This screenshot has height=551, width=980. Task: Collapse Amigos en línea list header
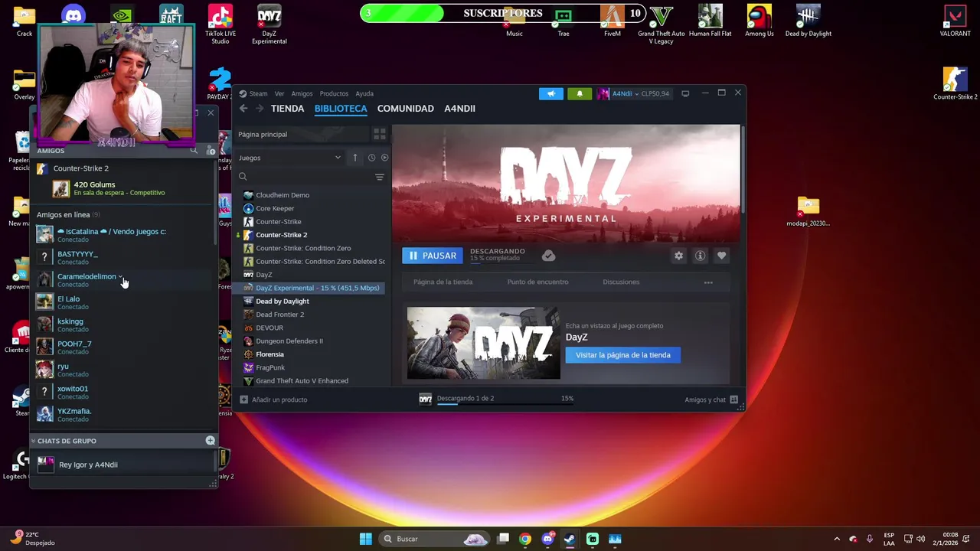pyautogui.click(x=68, y=215)
